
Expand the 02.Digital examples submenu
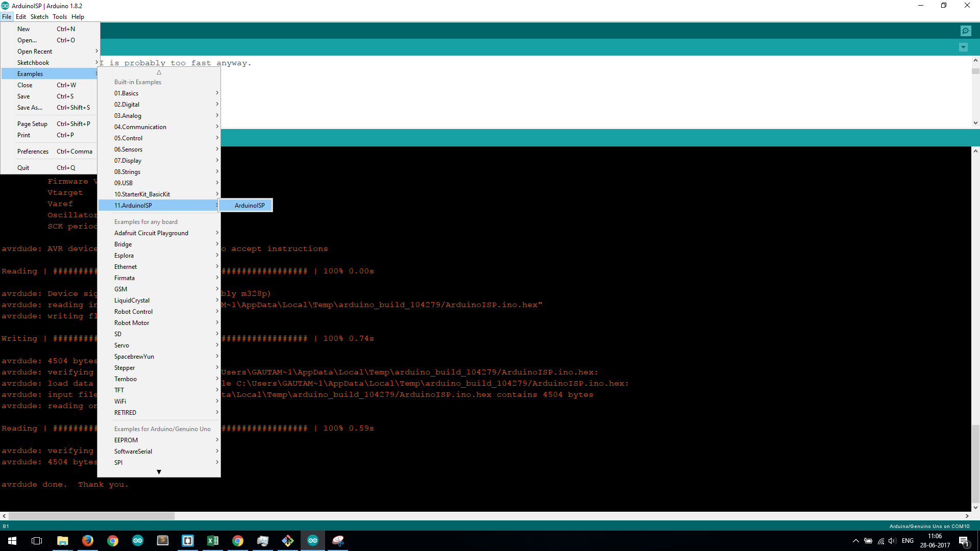tap(159, 105)
